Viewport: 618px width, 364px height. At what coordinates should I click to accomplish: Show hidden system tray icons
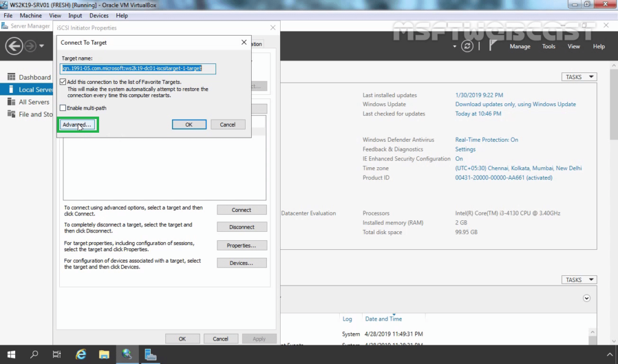610,354
